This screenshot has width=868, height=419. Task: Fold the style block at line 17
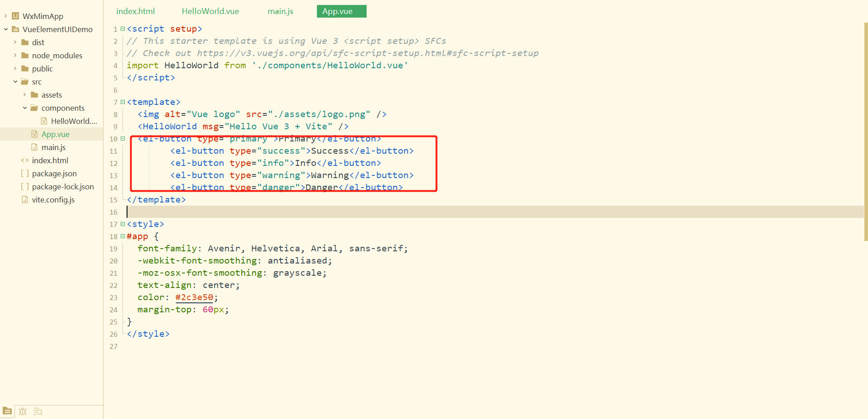(x=123, y=224)
